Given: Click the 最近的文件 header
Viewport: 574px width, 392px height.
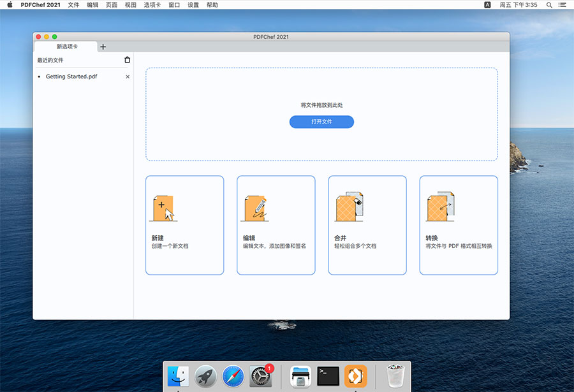Looking at the screenshot, I should (50, 60).
